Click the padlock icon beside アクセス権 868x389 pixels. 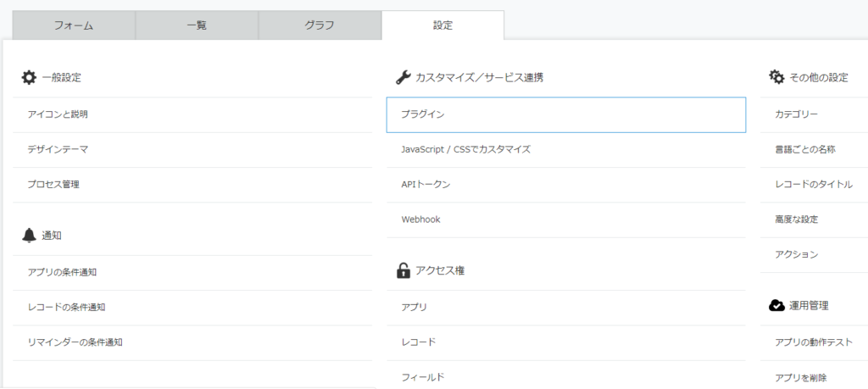pos(403,271)
